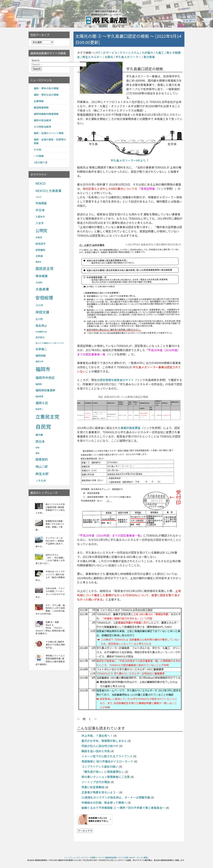The width and height of the screenshot is (213, 868).
Task: Click the 福岡市 tag in the tag cloud
Action: pos(43,369)
